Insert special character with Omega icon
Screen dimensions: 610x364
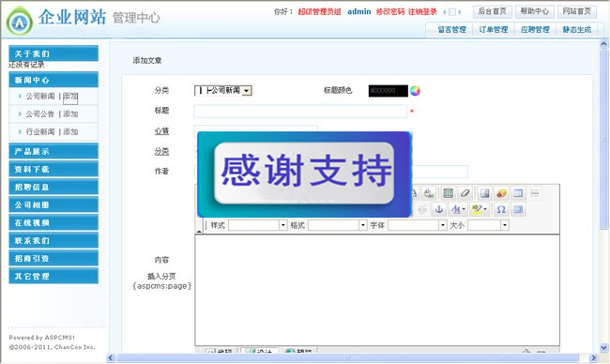[501, 209]
